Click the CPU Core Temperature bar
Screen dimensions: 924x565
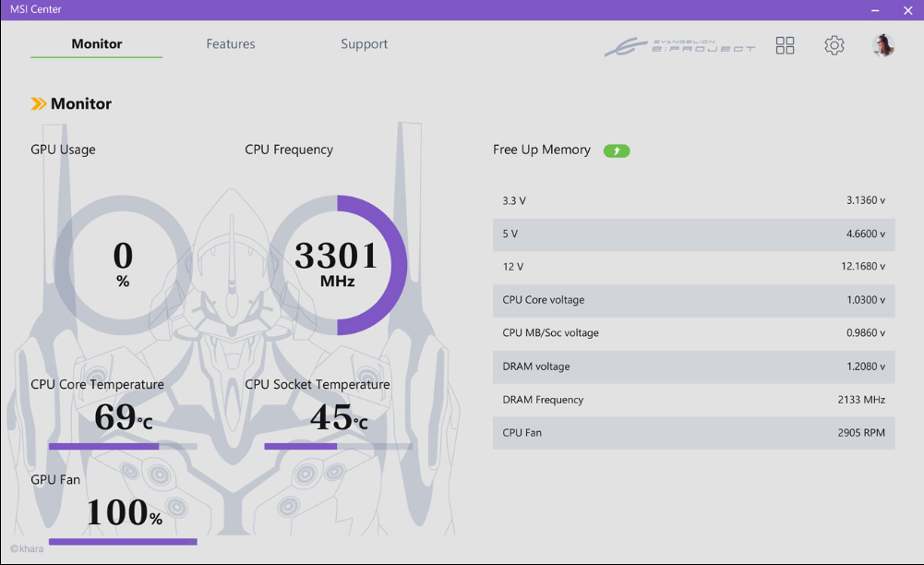pos(123,447)
